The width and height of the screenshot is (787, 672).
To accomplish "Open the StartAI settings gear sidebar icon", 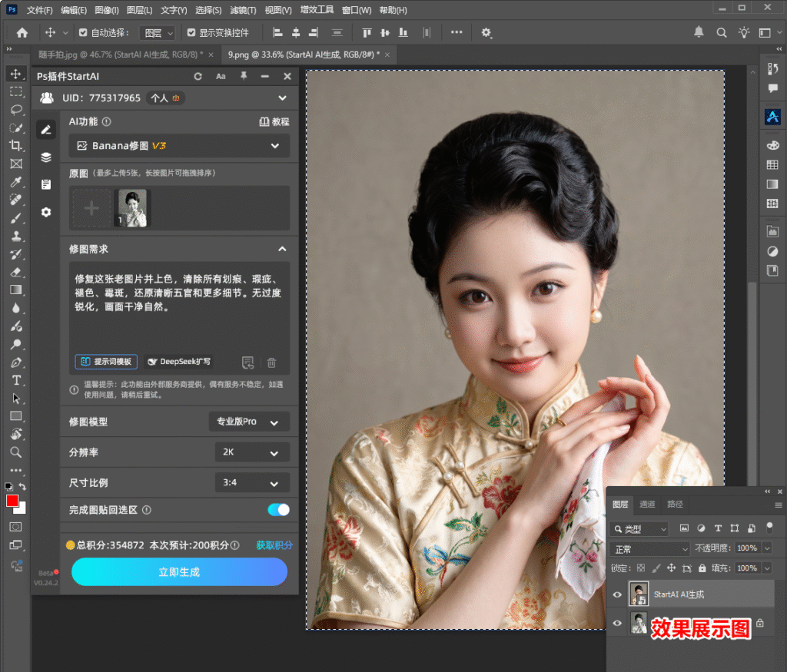I will (45, 212).
